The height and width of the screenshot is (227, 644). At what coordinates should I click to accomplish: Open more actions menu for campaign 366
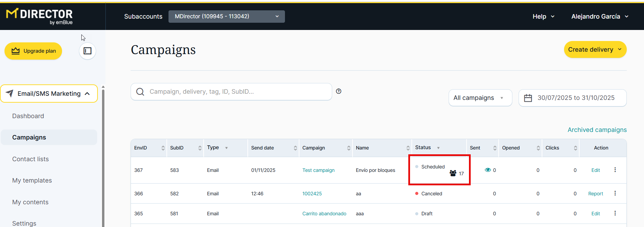(615, 193)
